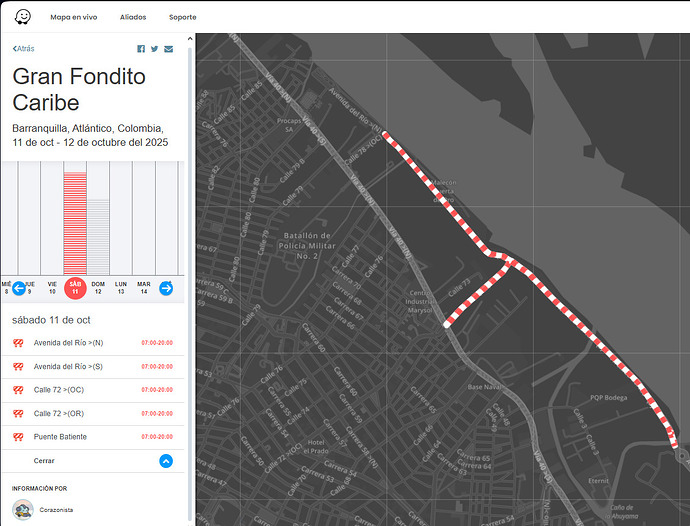Click closure icon beside Avenida del Río >(N)

(18, 343)
